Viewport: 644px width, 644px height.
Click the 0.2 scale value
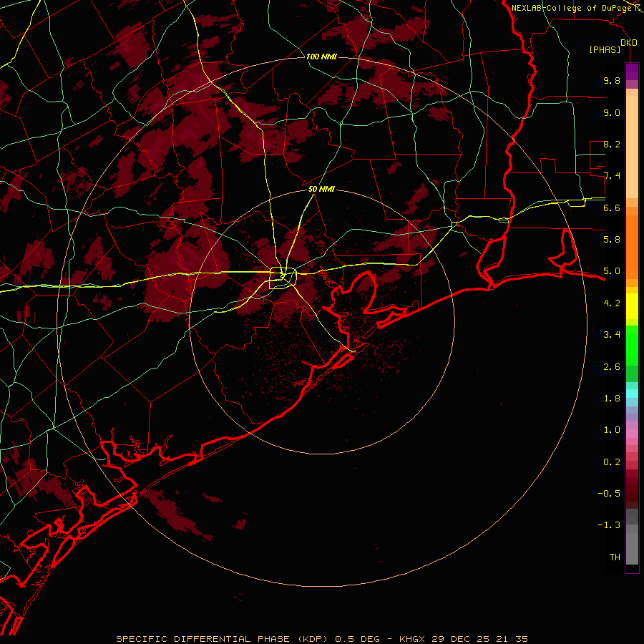pyautogui.click(x=612, y=462)
